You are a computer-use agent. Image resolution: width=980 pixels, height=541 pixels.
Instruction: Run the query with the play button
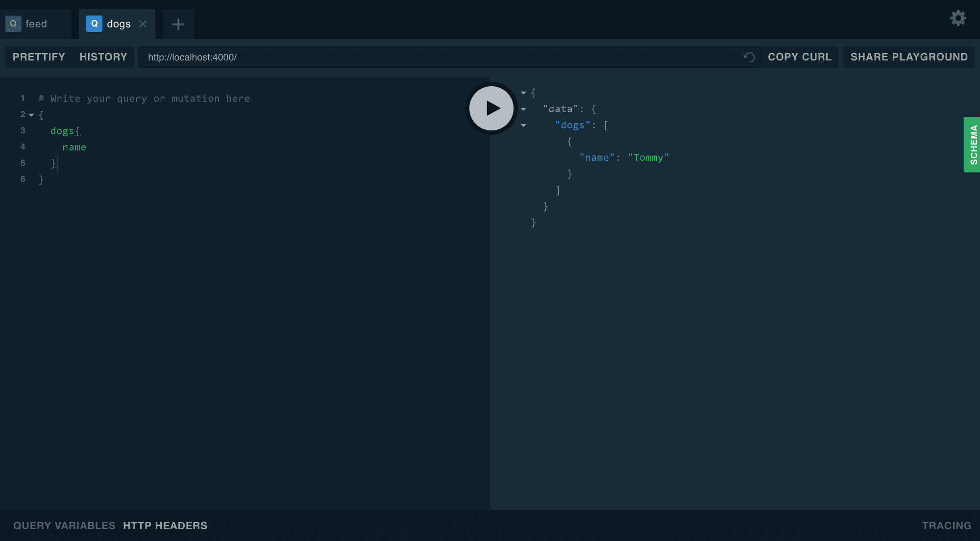(x=491, y=108)
